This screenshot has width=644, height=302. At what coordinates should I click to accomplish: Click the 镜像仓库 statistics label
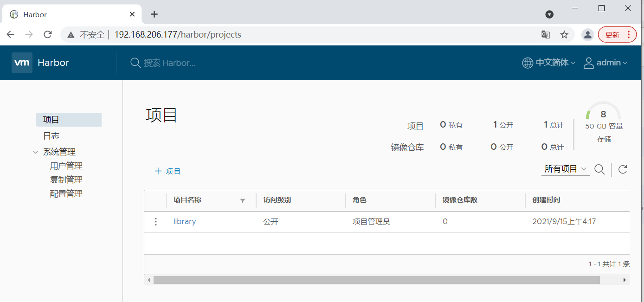pyautogui.click(x=407, y=148)
